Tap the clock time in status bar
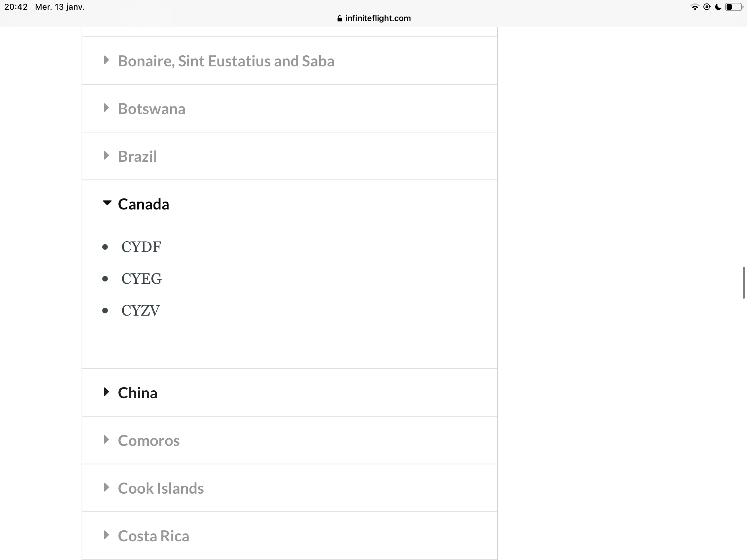Image resolution: width=747 pixels, height=560 pixels. (x=16, y=7)
